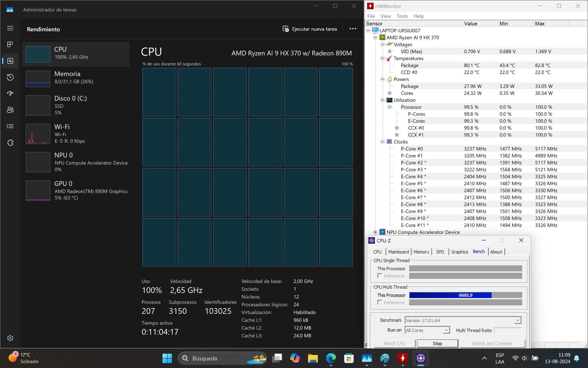Click Multi Thread This Processor score bar

pyautogui.click(x=466, y=295)
